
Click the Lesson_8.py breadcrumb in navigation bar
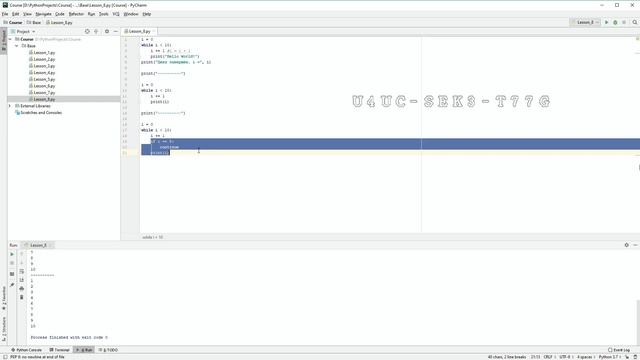(59, 22)
